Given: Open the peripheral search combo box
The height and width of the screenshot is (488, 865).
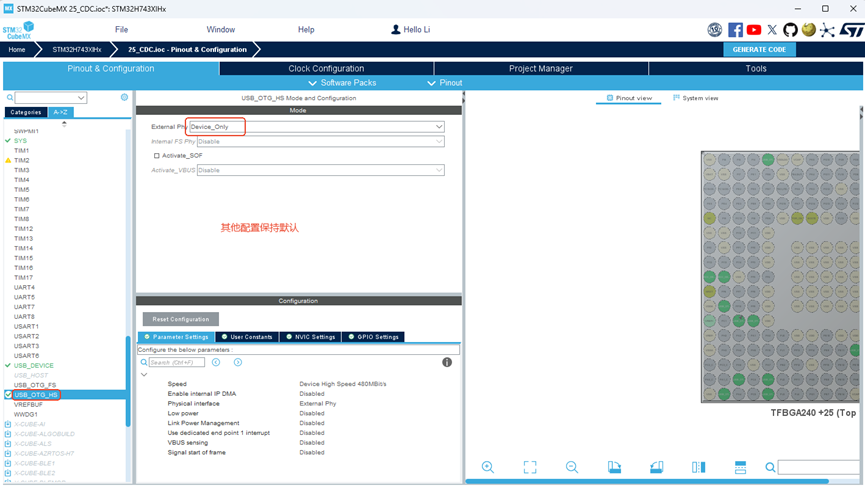Looking at the screenshot, I should 51,98.
